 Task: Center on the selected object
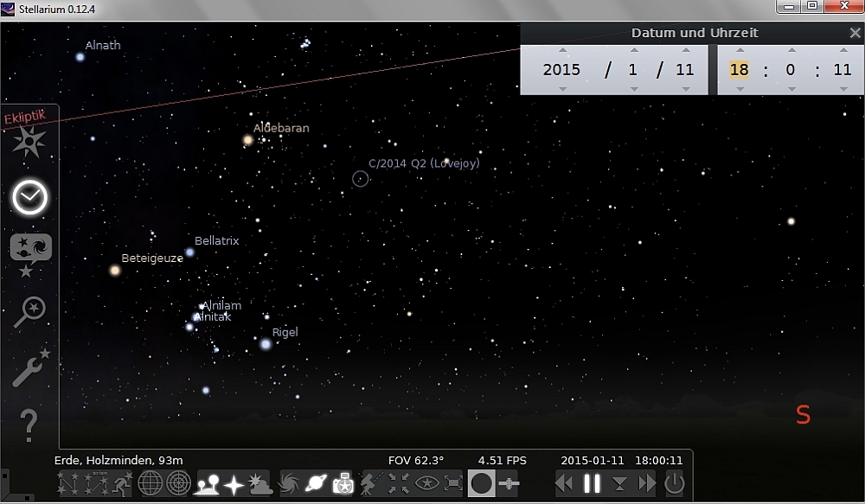click(x=398, y=483)
